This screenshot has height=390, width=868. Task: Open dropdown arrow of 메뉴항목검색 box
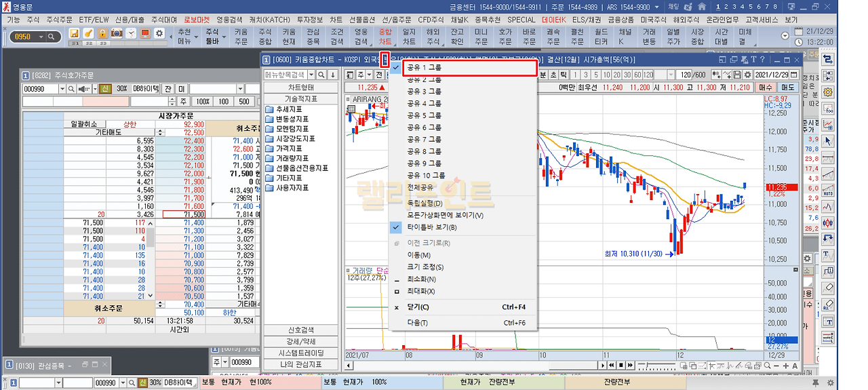[x=311, y=75]
